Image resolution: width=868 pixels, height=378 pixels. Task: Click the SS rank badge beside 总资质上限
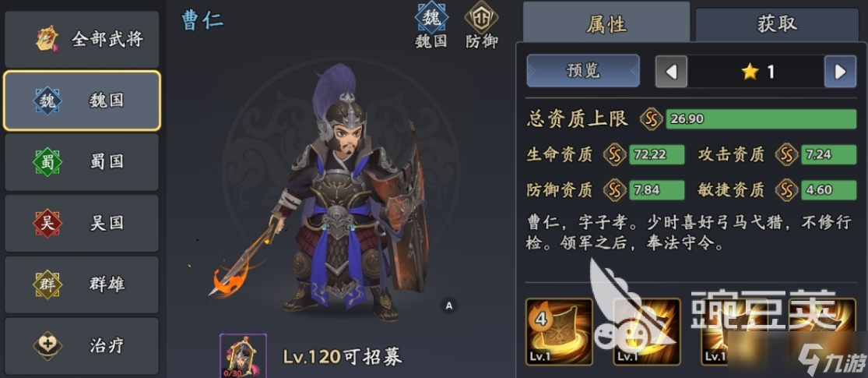pos(652,119)
